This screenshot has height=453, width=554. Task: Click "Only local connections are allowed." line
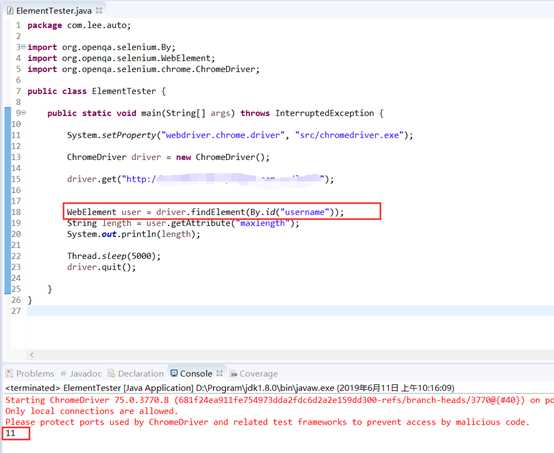click(92, 411)
